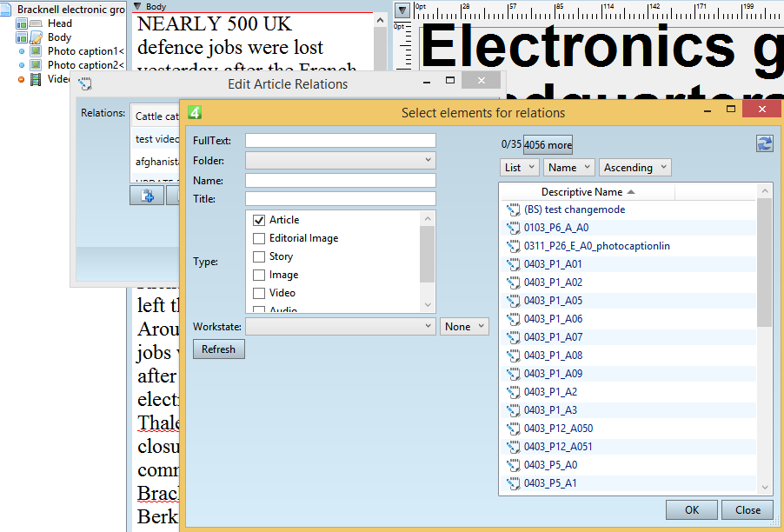Select the 0403_P1_A02 result row
This screenshot has height=532, width=784.
pos(629,283)
